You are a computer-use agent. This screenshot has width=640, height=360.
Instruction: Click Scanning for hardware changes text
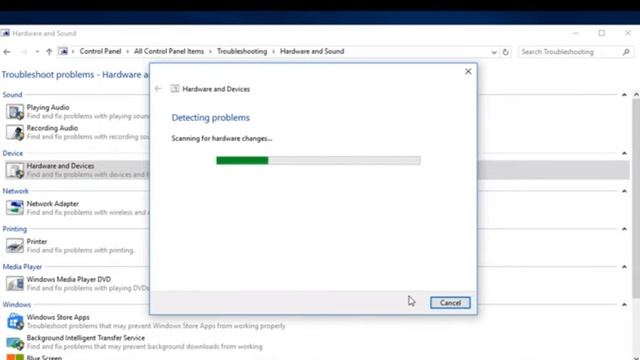click(222, 138)
